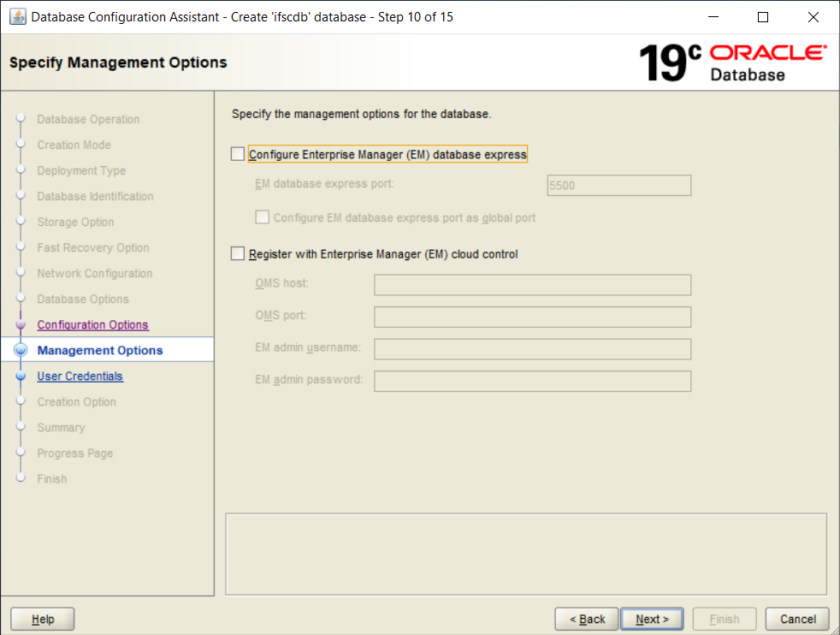
Task: Click into the OMS port field
Action: tap(532, 317)
